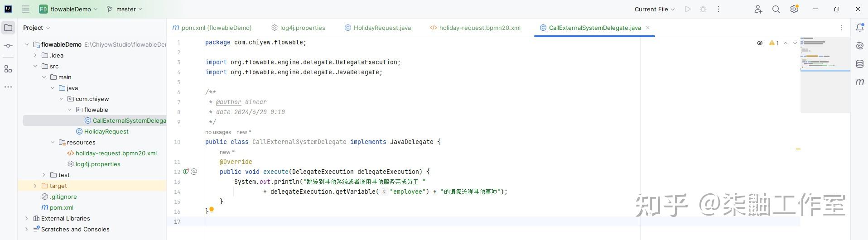Click the intention light bulb at line 16
The height and width of the screenshot is (240, 868).
click(x=211, y=210)
